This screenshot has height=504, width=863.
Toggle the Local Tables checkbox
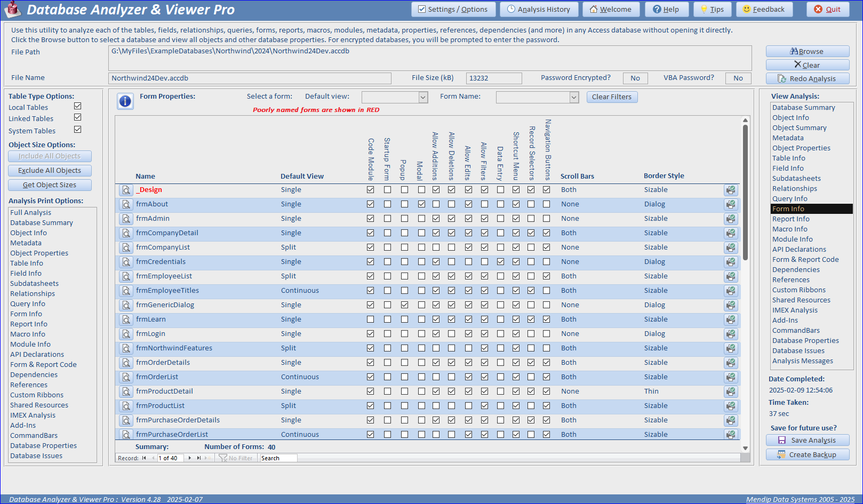point(78,106)
